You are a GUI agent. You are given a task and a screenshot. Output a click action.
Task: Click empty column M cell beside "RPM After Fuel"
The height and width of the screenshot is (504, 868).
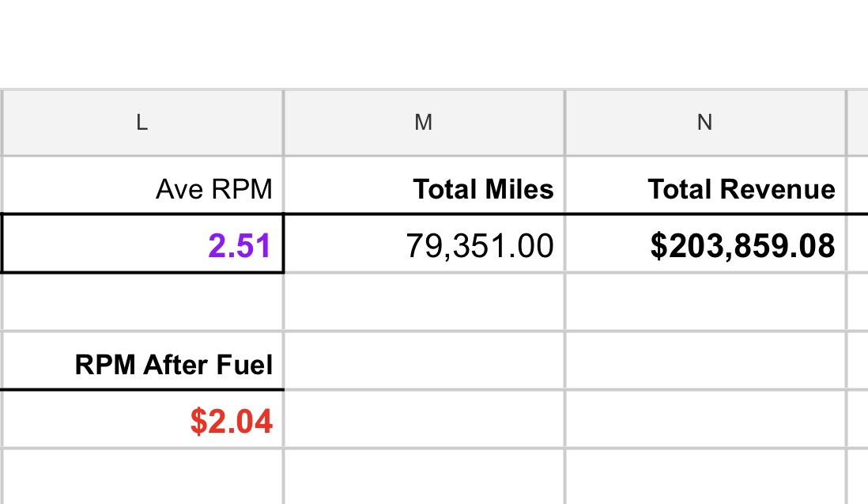click(x=424, y=361)
